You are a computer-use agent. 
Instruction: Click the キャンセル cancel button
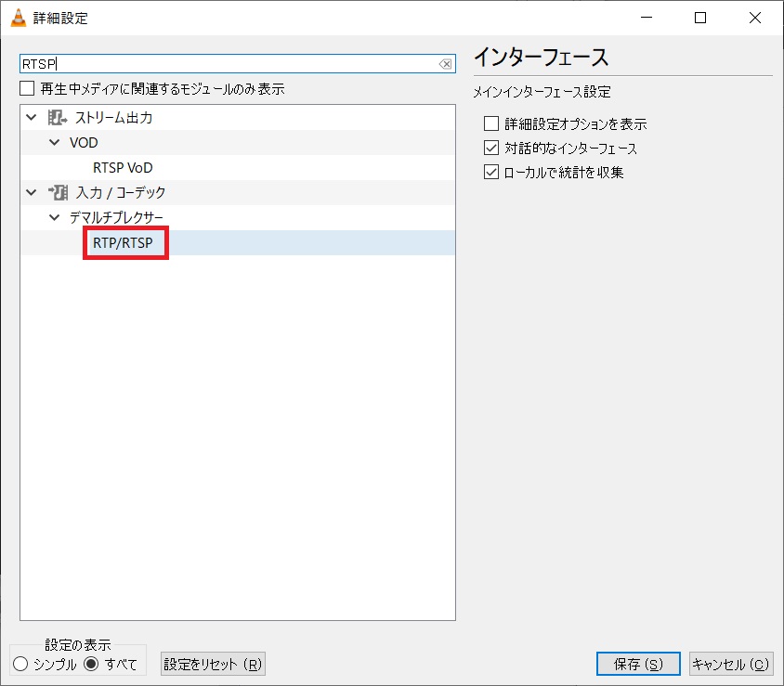pos(731,663)
